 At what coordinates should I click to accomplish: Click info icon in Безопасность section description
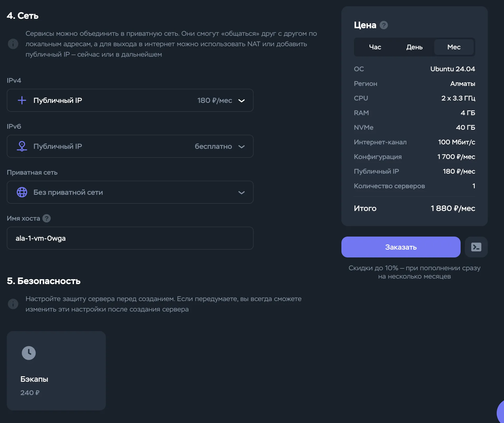13,304
